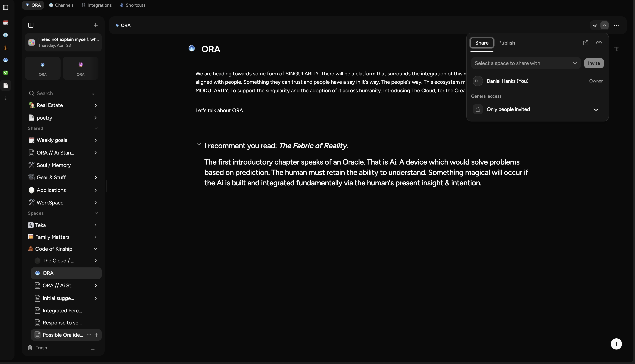Change Only people invited access dropdown
The width and height of the screenshot is (635, 364).
(x=596, y=110)
